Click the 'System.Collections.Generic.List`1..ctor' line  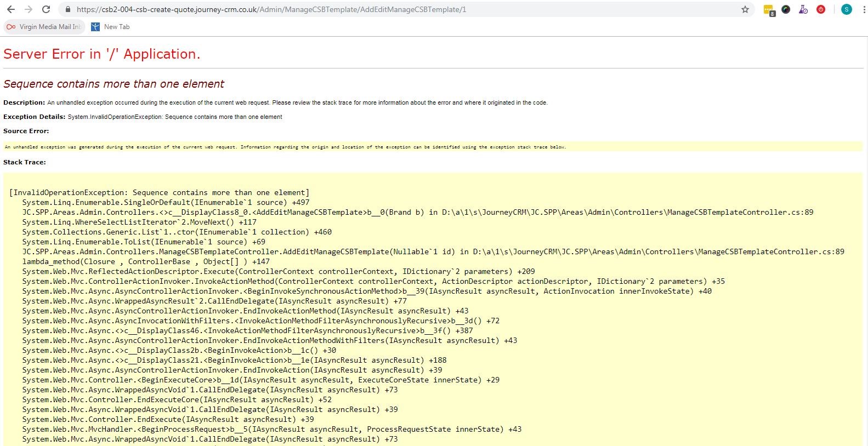pos(177,232)
